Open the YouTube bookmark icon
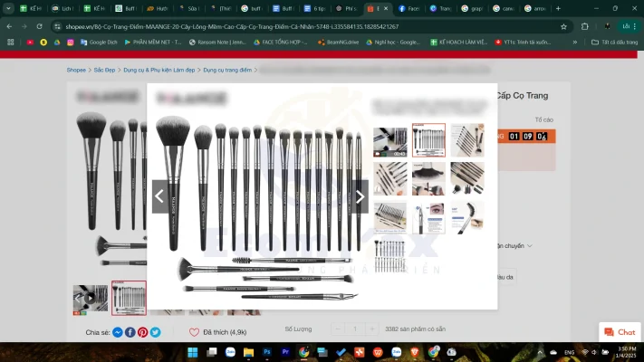 tap(30, 42)
